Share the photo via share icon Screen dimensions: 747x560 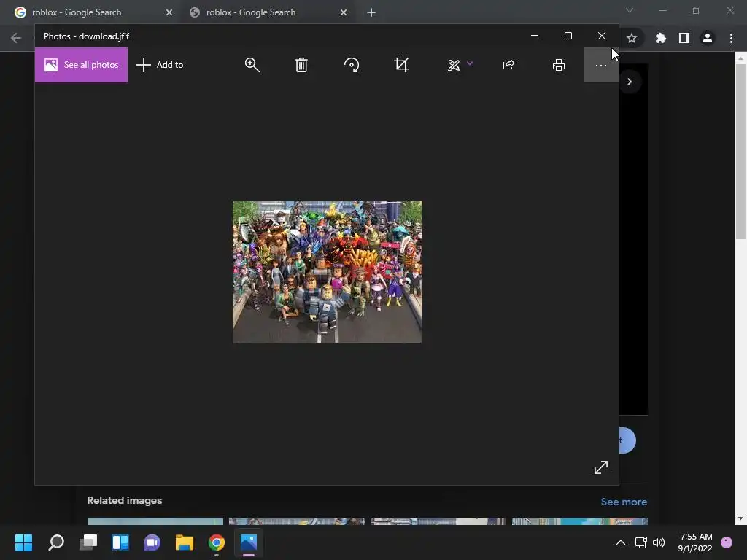click(x=508, y=65)
